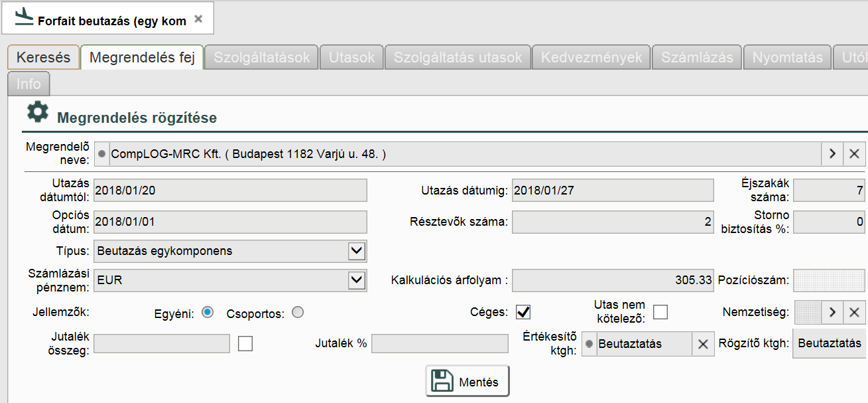The image size is (868, 403).
Task: Click the airplane icon in the Forfait tab
Action: (x=23, y=16)
